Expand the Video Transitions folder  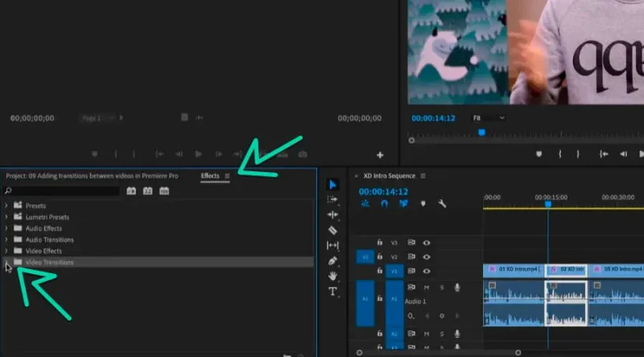point(6,261)
